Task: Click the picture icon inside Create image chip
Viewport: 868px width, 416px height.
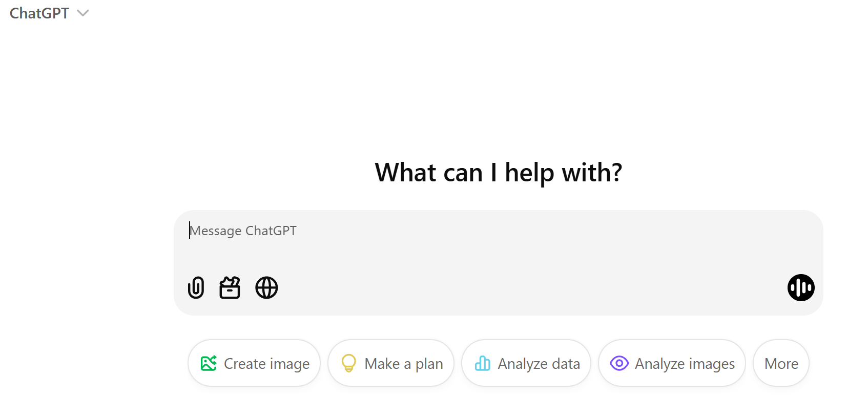Action: 208,363
